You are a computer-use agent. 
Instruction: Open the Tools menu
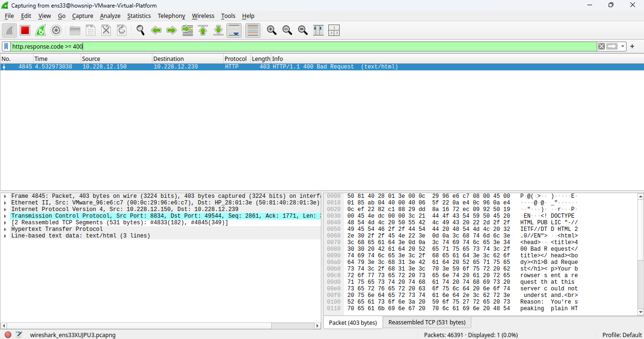pos(228,16)
